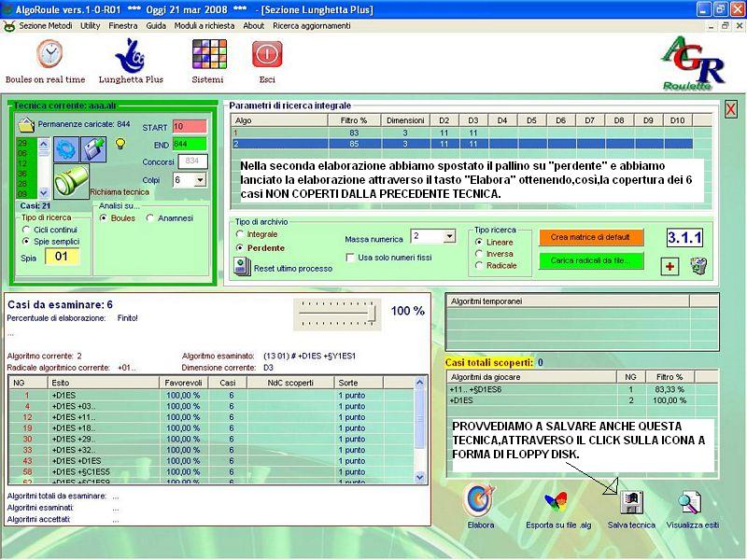The image size is (747, 560).
Task: Click the floppy disk with green arrow icon
Action: pos(93,149)
